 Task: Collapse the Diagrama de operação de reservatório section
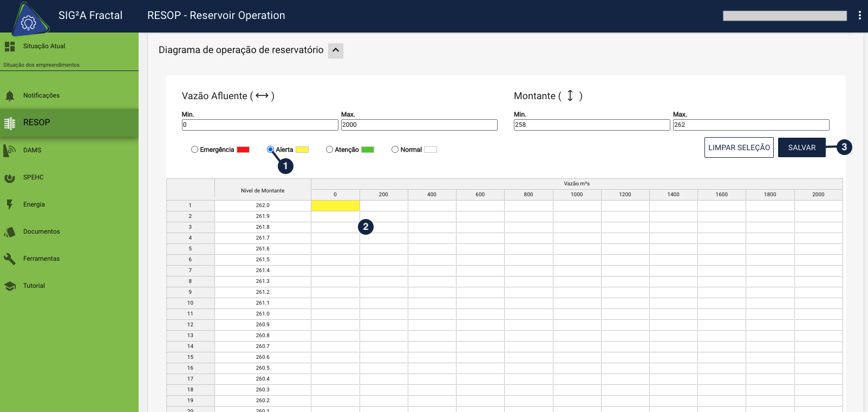tap(336, 50)
